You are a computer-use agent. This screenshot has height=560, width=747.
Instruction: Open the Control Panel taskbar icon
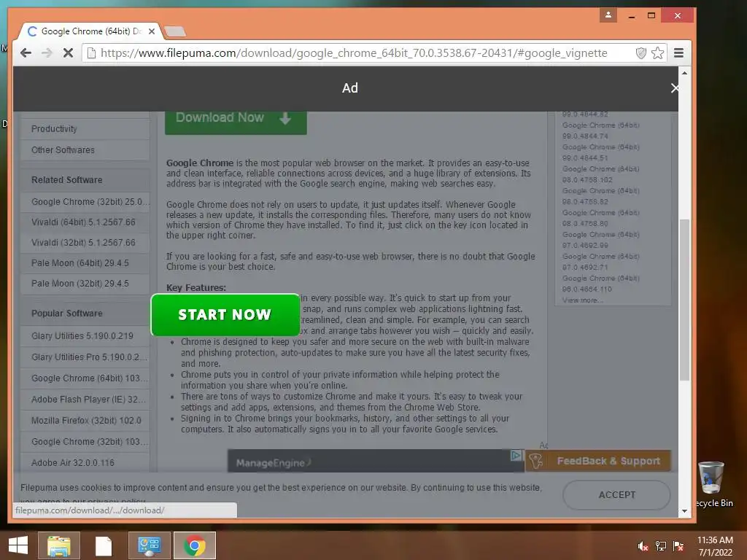(x=149, y=545)
